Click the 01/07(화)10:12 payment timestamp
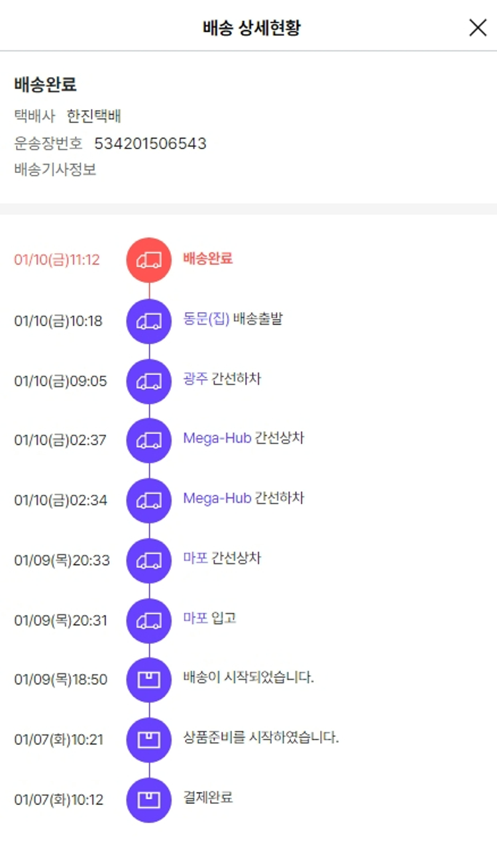Viewport: 497px width, 868px height. pos(59,800)
